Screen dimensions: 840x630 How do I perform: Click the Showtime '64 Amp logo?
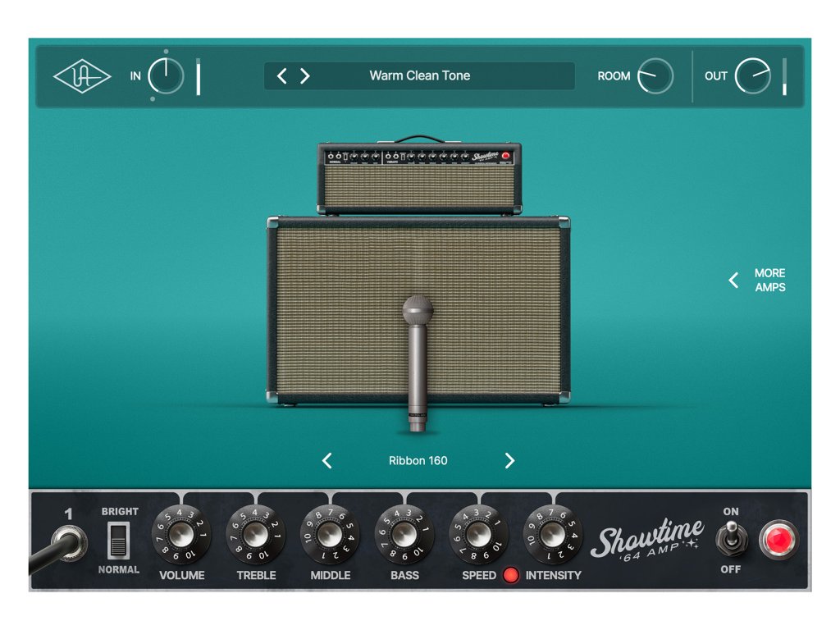click(x=647, y=540)
